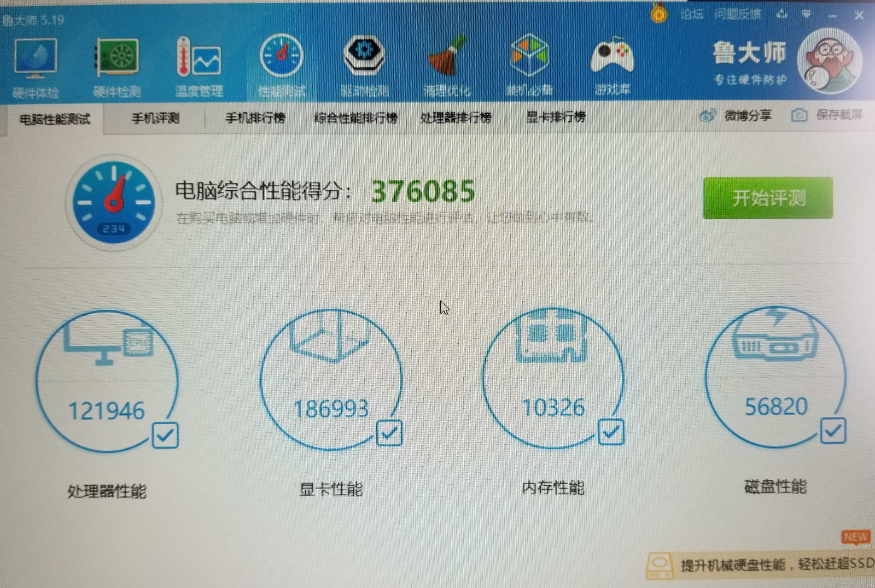Viewport: 875px width, 588px height.
Task: Open the 处理器排行榜 ranking tab
Action: pos(456,117)
